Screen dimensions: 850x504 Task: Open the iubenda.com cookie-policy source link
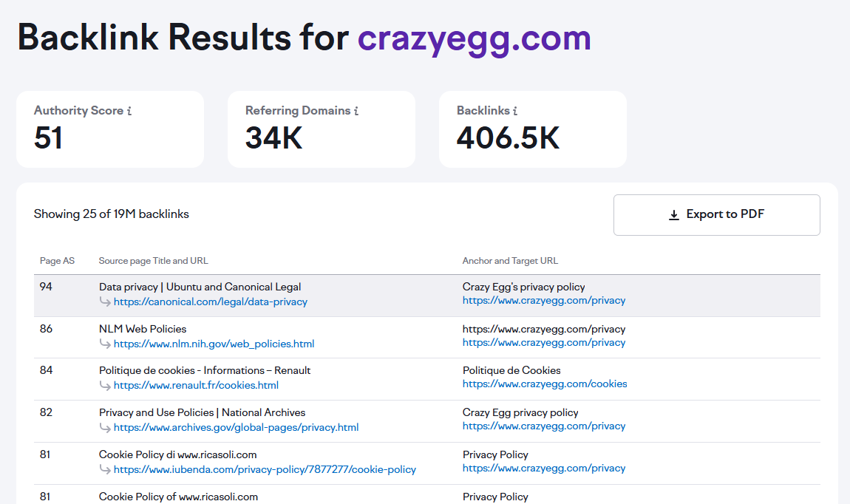265,469
